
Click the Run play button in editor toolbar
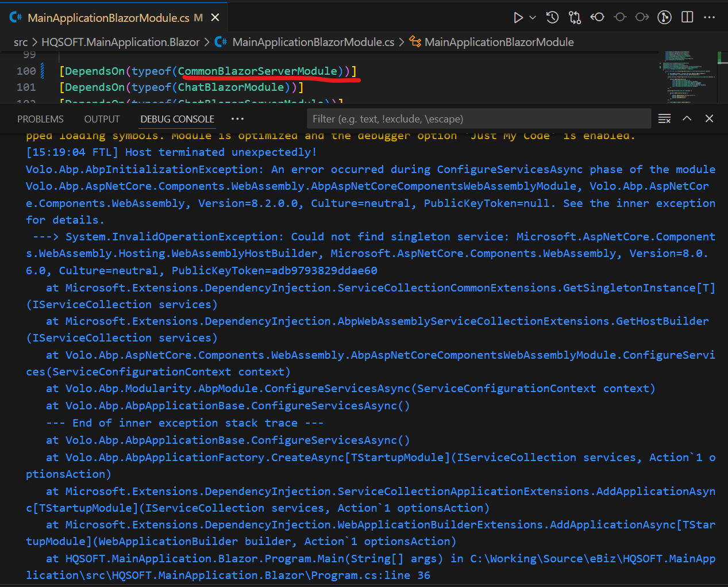click(x=518, y=18)
